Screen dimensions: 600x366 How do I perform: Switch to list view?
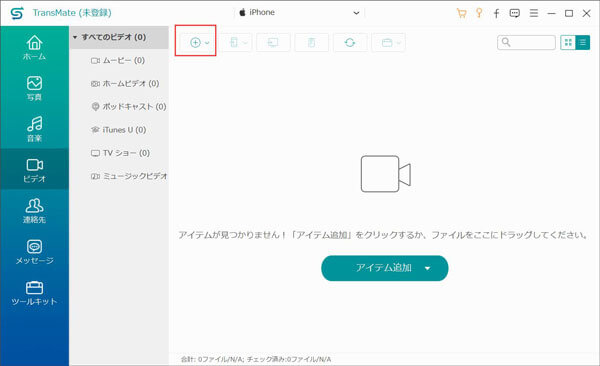tap(582, 42)
